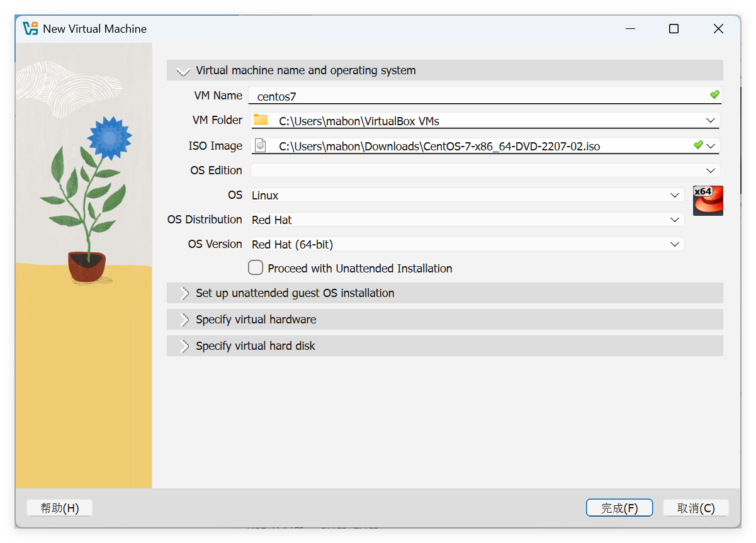Screen dimensions: 756x543
Task: Click the VM Name text field
Action: point(478,96)
